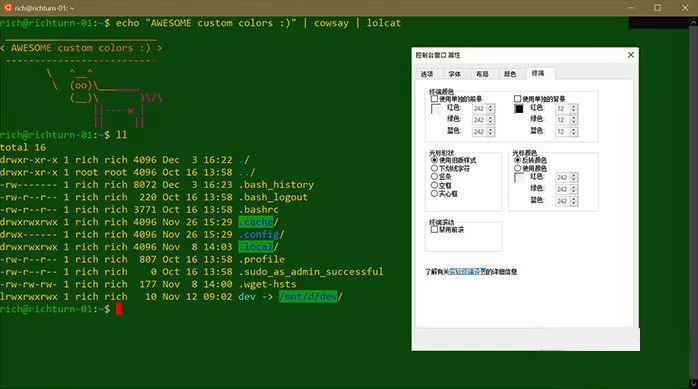
Task: Click the black background color swatch
Action: (x=519, y=109)
